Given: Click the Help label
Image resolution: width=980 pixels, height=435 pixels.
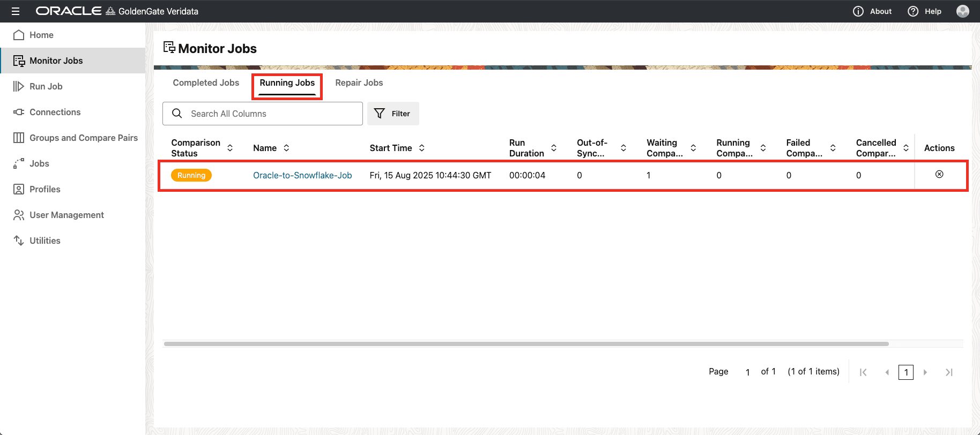Looking at the screenshot, I should (x=933, y=11).
